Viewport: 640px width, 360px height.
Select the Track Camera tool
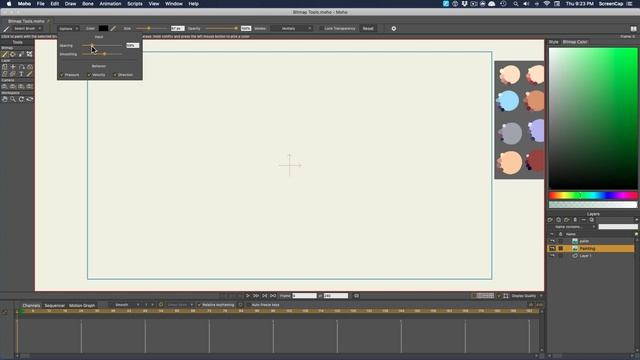pos(4,87)
